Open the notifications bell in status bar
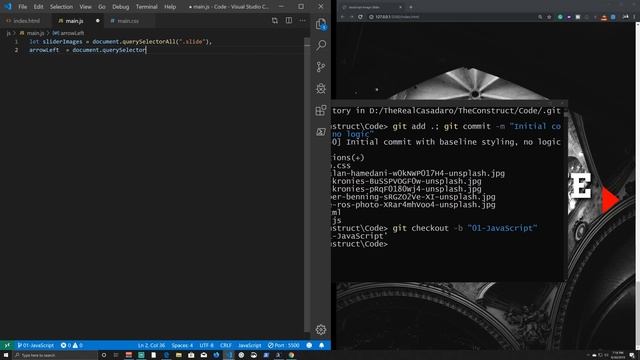The height and width of the screenshot is (360, 640). click(x=322, y=345)
